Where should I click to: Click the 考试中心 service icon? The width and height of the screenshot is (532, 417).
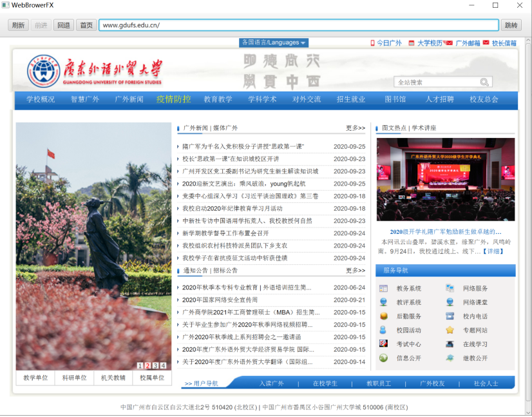(x=384, y=344)
